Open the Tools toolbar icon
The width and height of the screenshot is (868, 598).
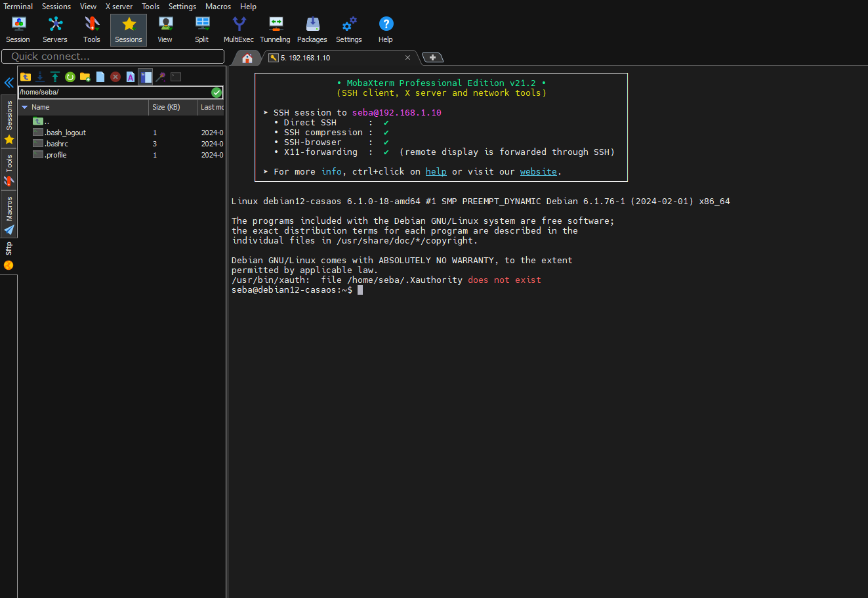(x=92, y=30)
